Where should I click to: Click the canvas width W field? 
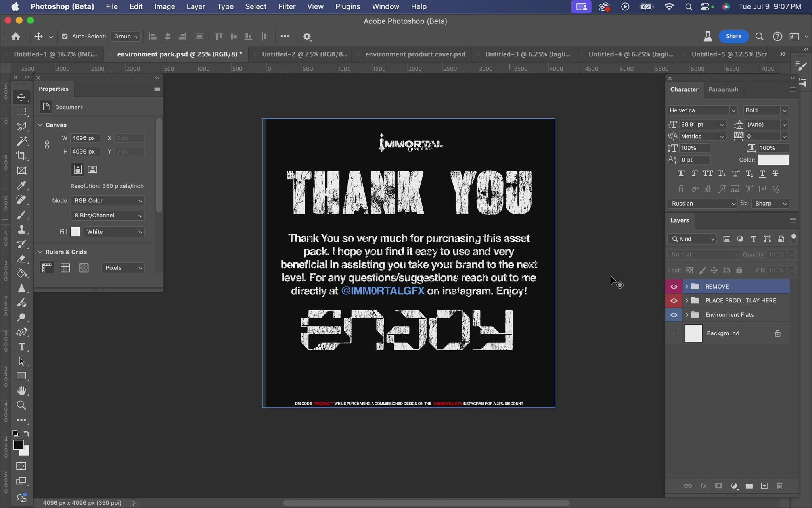tap(85, 138)
